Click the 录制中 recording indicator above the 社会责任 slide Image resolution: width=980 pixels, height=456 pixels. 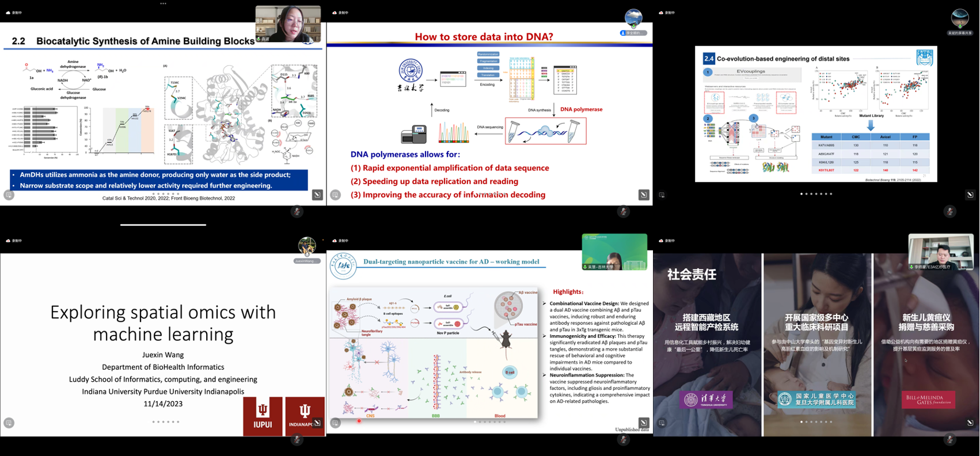[667, 241]
